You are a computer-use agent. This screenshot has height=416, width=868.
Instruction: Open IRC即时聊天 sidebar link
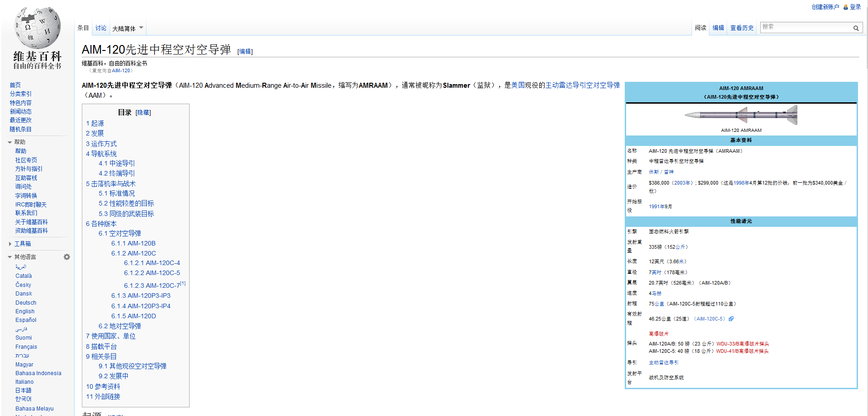tap(31, 205)
